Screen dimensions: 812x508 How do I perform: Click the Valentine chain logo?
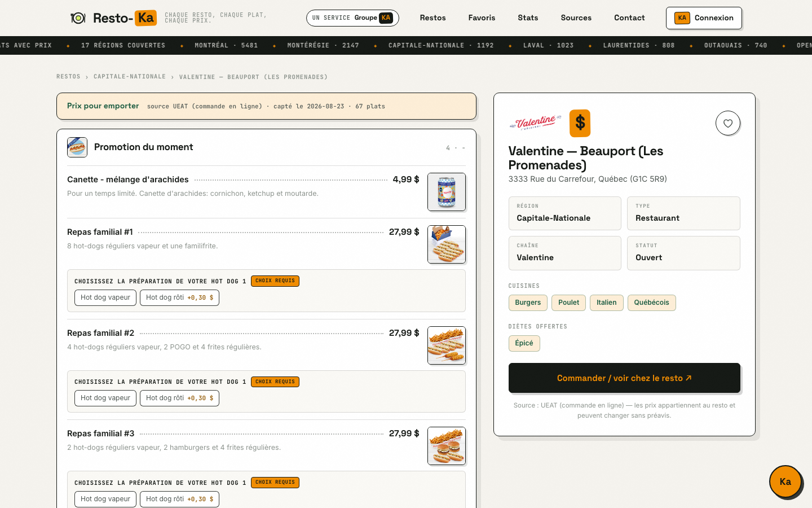click(x=536, y=122)
